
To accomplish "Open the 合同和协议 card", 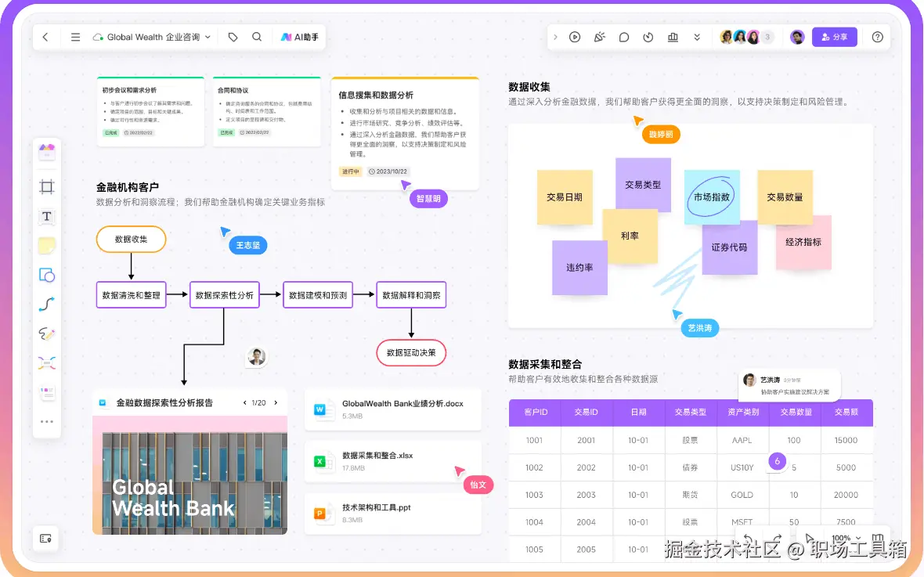I will click(266, 111).
